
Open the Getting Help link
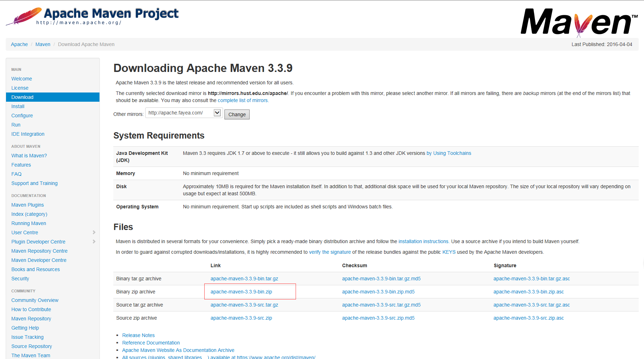(25, 328)
